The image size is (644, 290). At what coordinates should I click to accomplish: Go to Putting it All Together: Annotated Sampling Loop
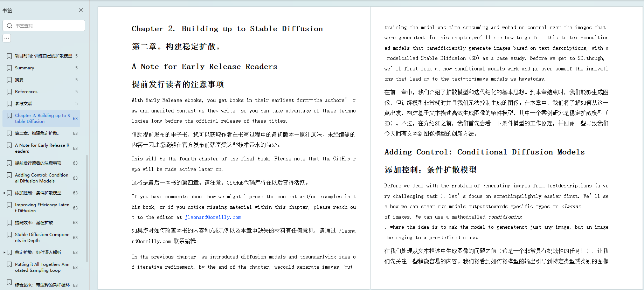tap(42, 267)
